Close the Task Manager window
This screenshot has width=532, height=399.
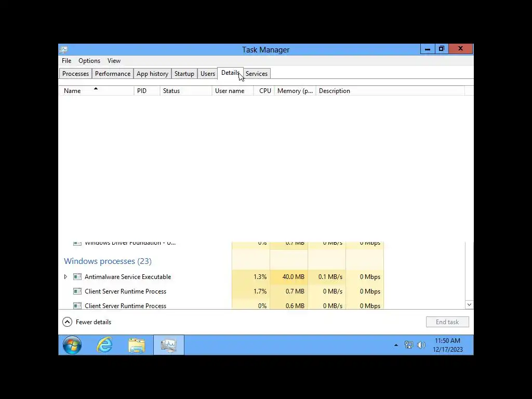[x=460, y=49]
